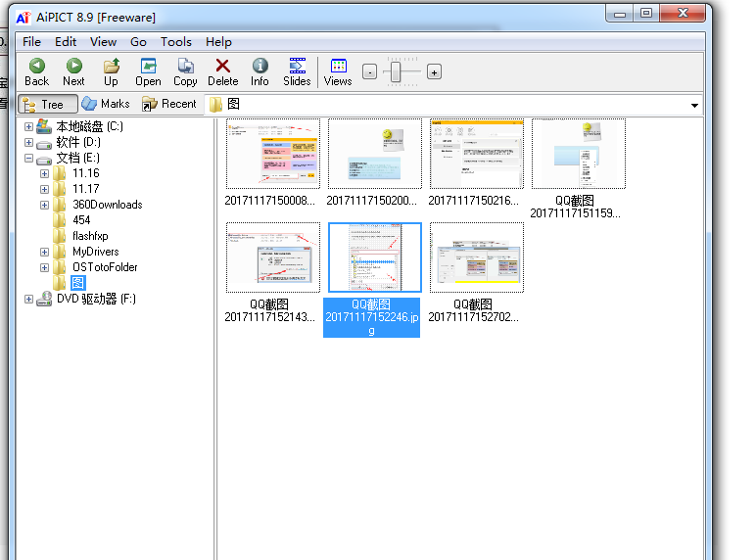Collapse the 文档 (E:) drive node
The image size is (756, 560).
28,158
